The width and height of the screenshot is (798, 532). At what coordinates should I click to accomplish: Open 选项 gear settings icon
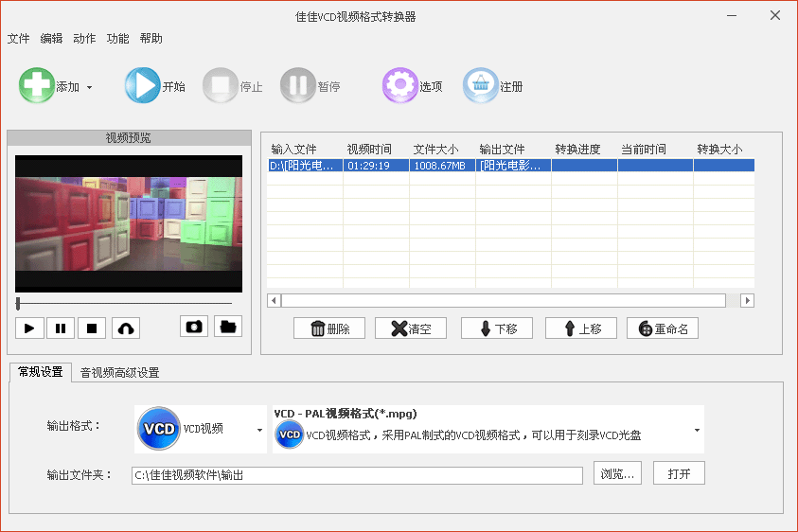[400, 85]
